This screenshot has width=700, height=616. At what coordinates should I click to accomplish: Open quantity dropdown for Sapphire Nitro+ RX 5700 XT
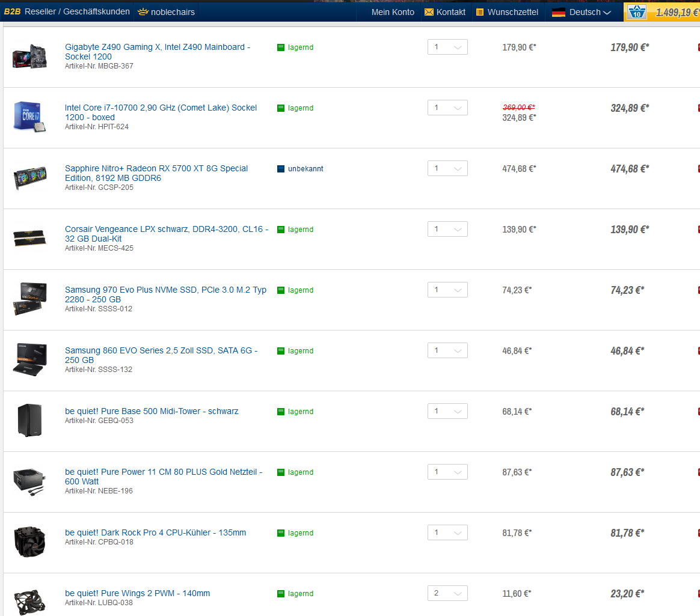(447, 168)
